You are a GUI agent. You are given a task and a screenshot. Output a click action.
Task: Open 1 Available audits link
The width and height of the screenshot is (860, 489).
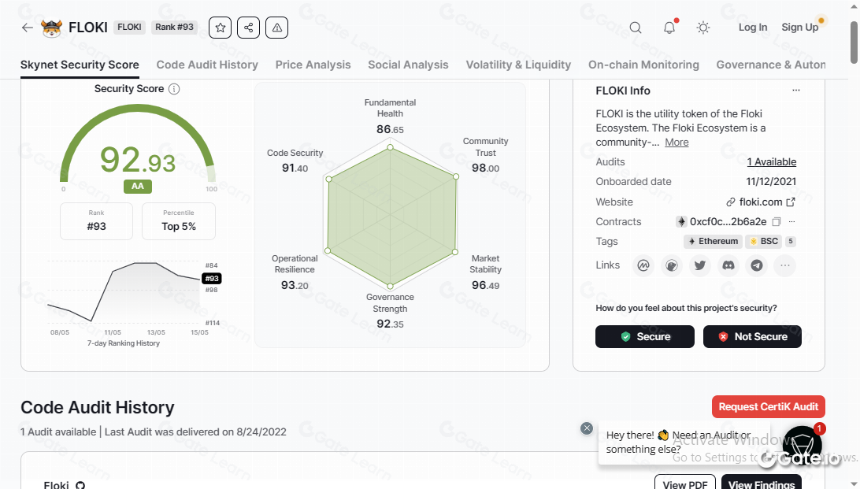(771, 162)
